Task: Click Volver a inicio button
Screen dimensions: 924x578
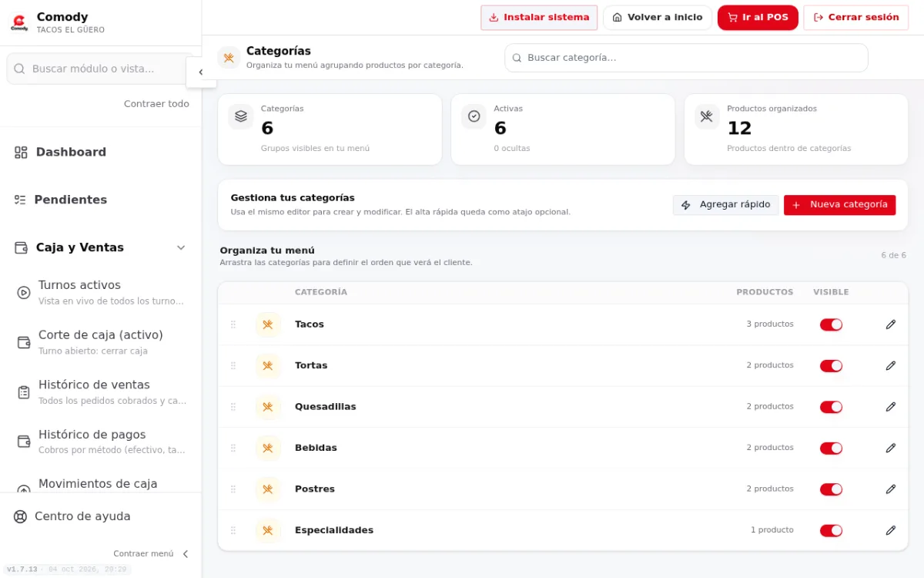Action: coord(658,17)
